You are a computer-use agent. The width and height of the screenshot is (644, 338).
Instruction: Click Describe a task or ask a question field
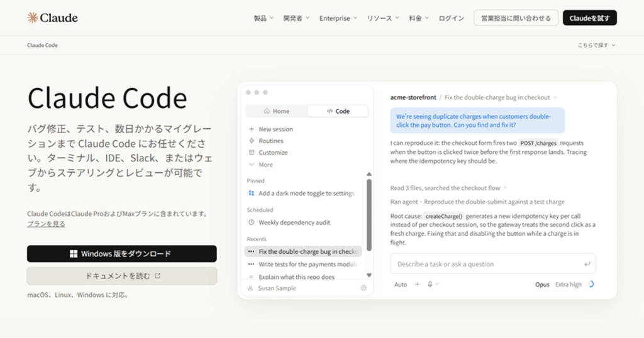pyautogui.click(x=493, y=264)
